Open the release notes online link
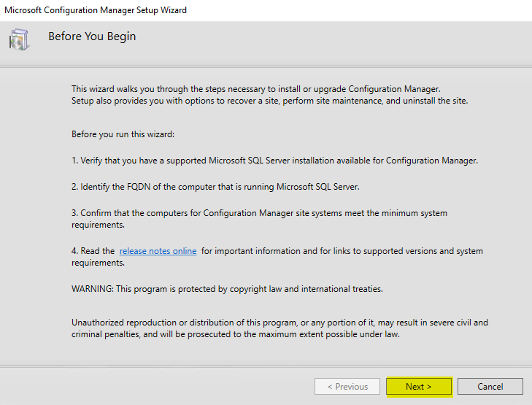This screenshot has height=405, width=532. pos(158,251)
